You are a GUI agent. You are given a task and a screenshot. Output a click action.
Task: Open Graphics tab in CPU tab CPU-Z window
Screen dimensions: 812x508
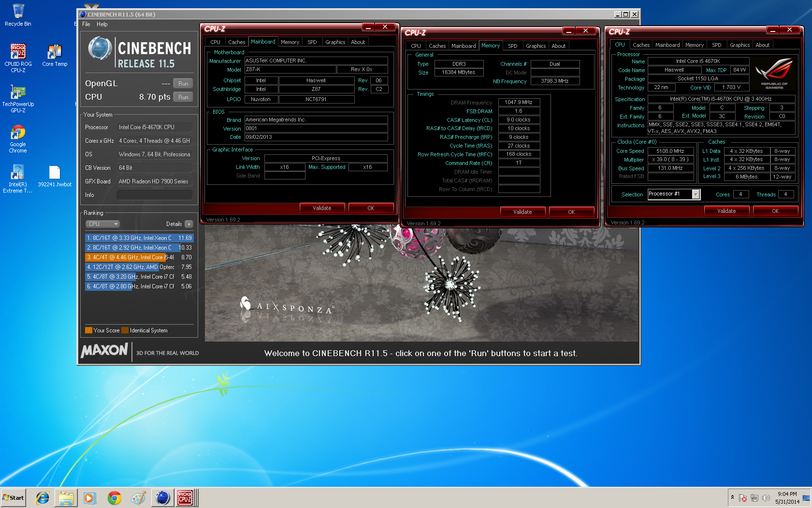[x=739, y=45]
